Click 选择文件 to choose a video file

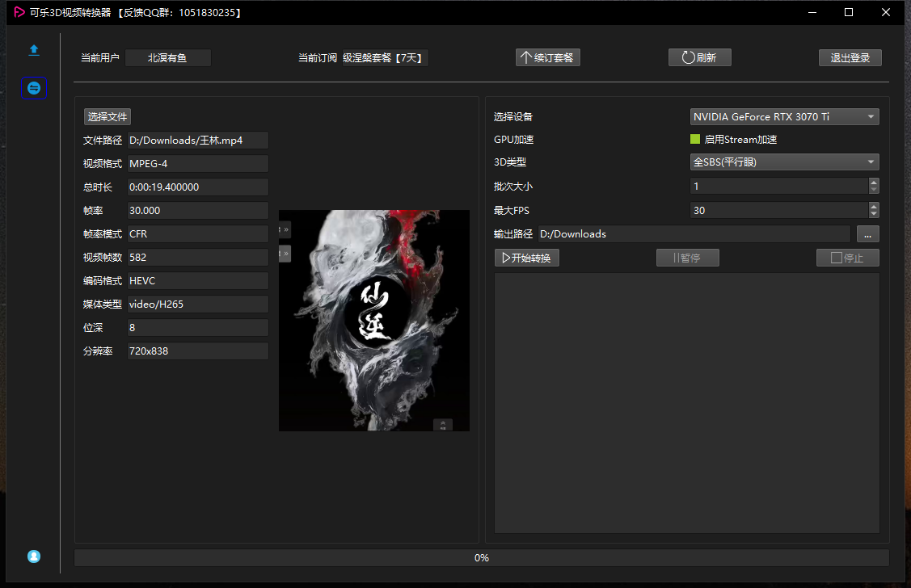tap(108, 116)
